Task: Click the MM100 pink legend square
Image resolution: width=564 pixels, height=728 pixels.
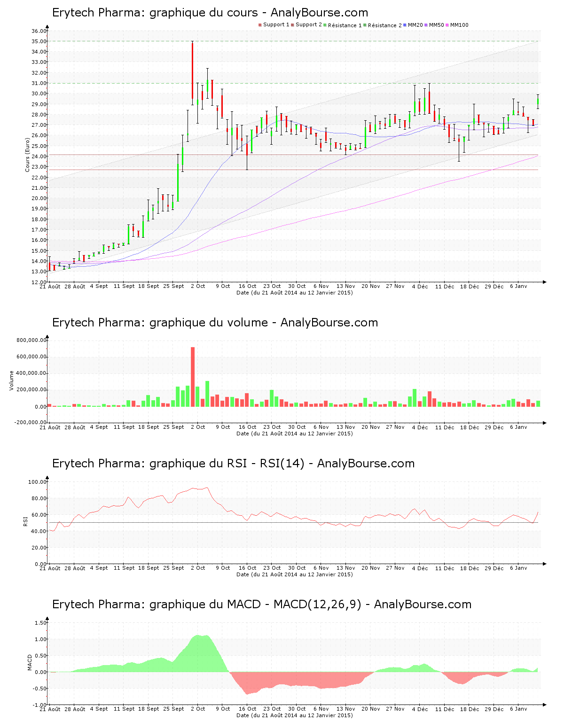Action: [x=447, y=25]
